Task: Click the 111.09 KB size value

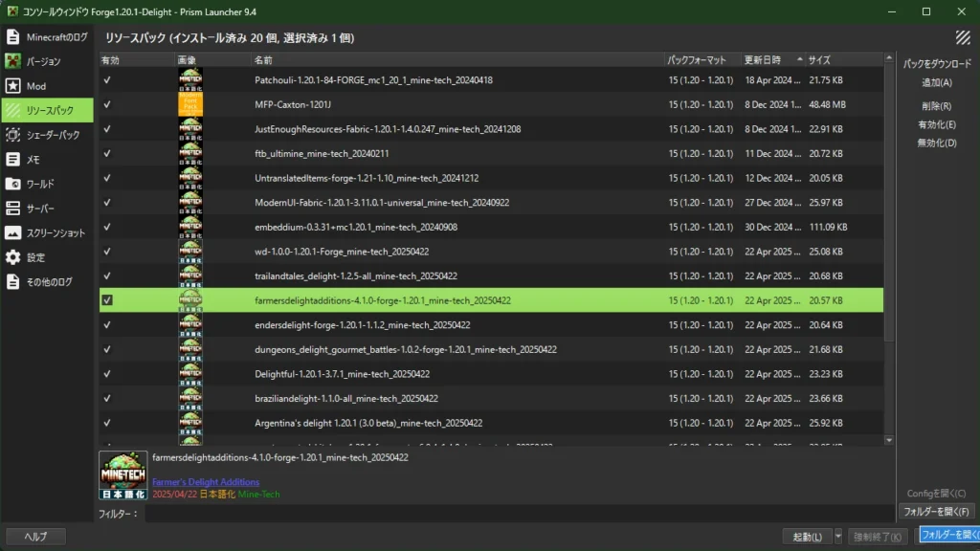Action: click(828, 227)
